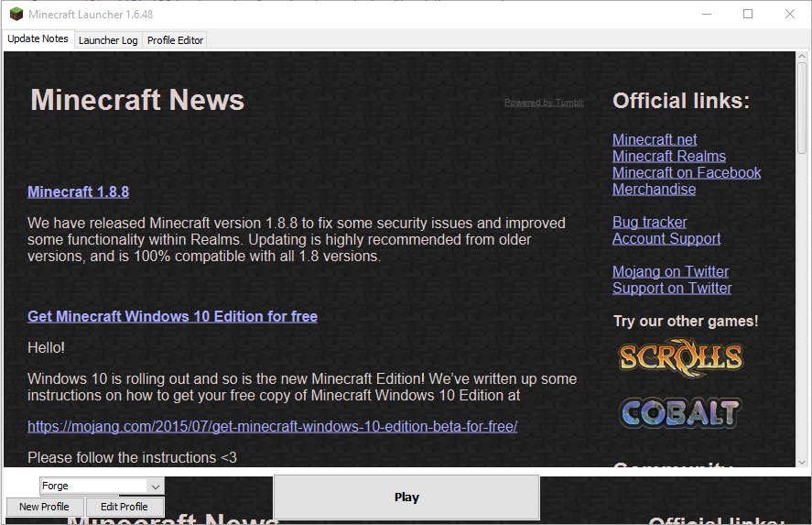
Task: Open Mojang on Twitter link
Action: pos(671,272)
